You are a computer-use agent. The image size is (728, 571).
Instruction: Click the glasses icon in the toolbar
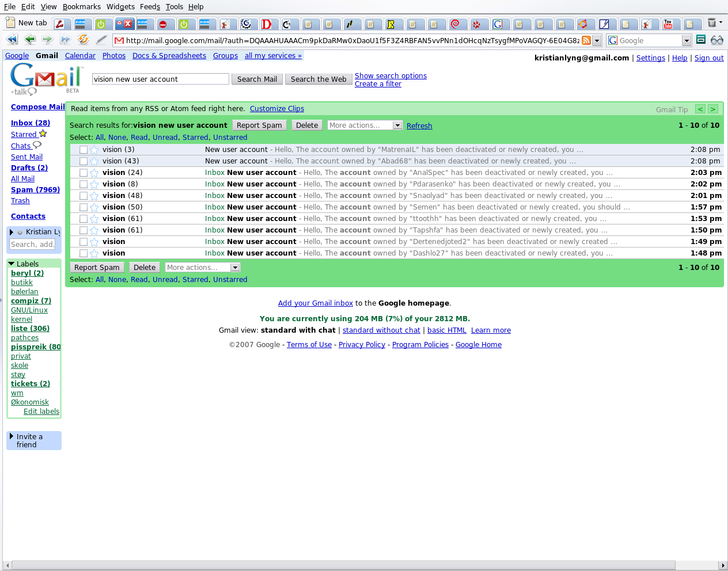[717, 40]
